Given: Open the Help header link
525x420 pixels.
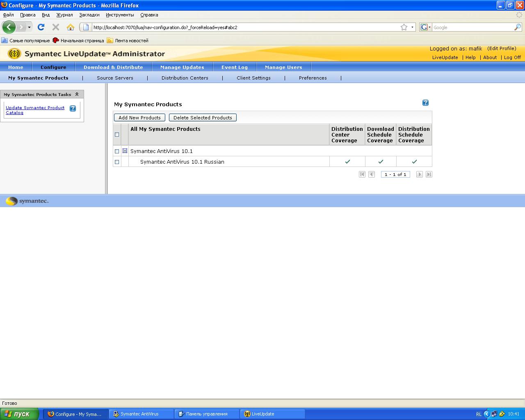Looking at the screenshot, I should [470, 57].
